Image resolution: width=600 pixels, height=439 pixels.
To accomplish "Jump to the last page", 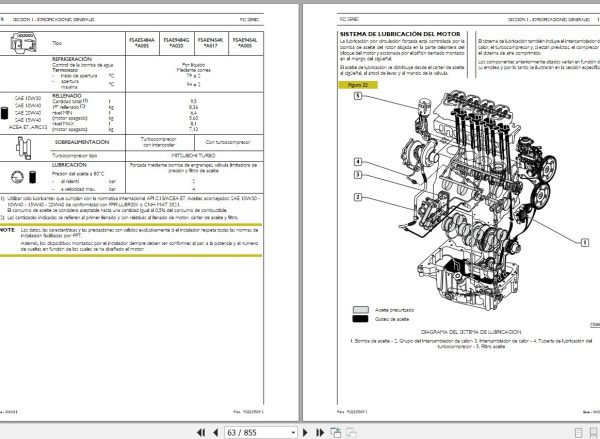I will [320, 432].
